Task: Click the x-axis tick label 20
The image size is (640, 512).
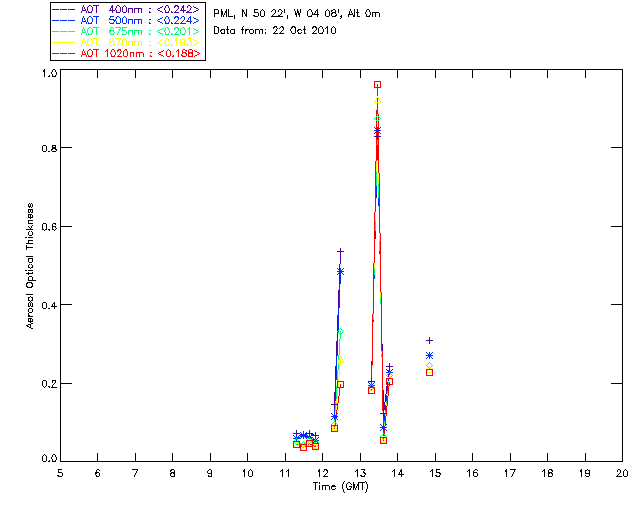Action: 622,473
